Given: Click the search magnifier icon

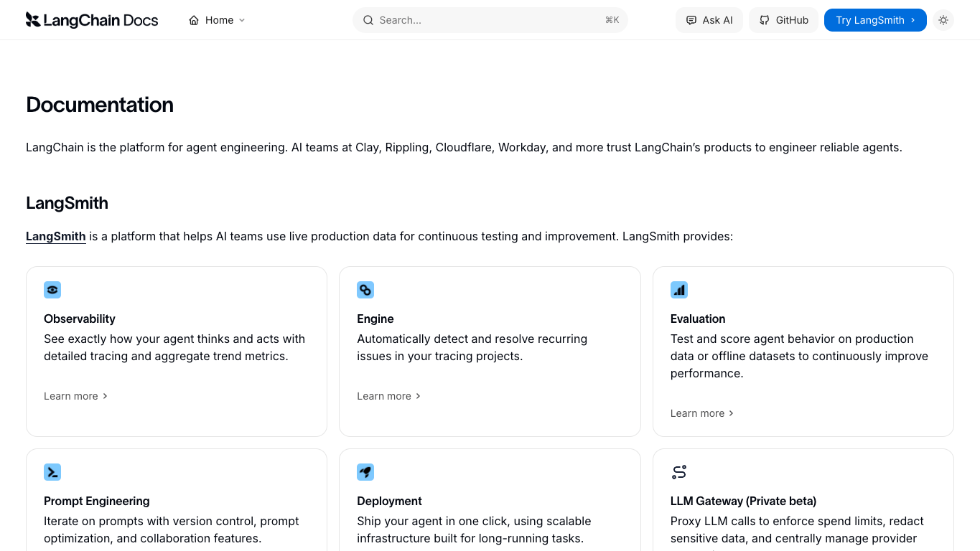Looking at the screenshot, I should (368, 20).
